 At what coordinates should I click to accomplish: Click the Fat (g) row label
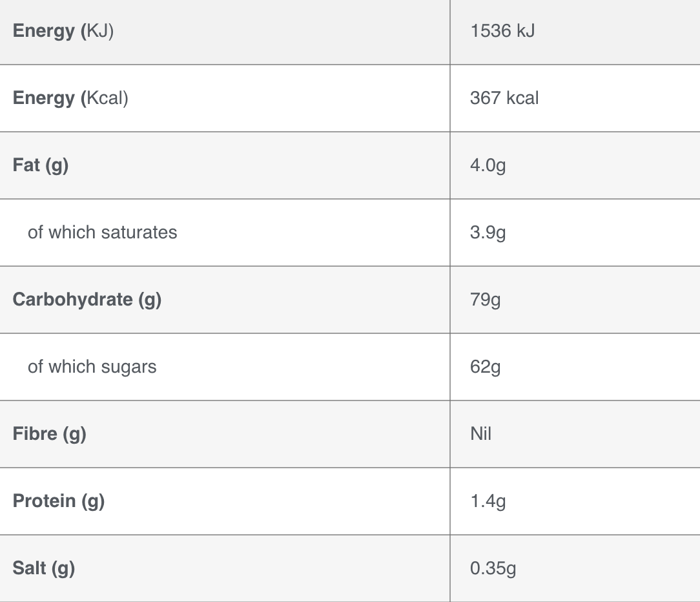tap(41, 166)
